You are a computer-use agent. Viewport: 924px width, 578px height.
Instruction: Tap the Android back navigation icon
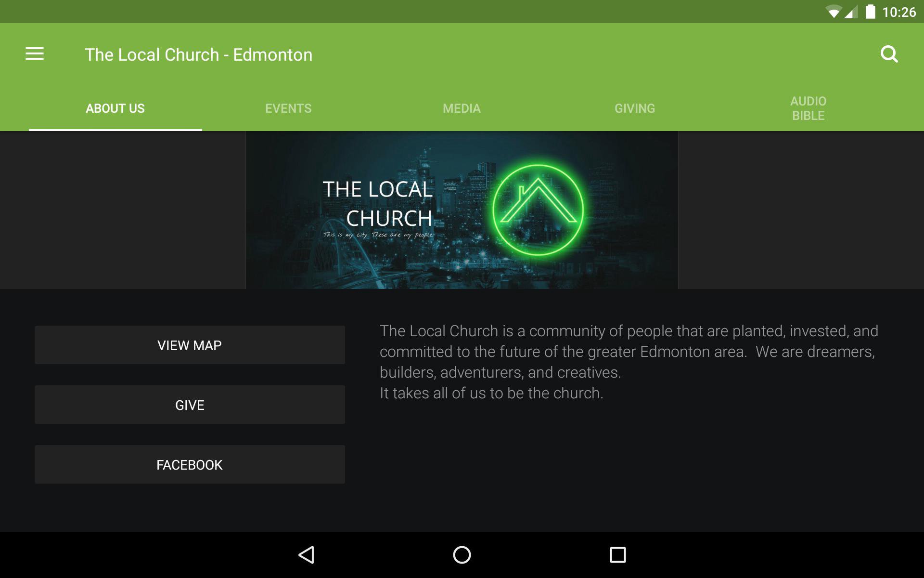pyautogui.click(x=307, y=555)
